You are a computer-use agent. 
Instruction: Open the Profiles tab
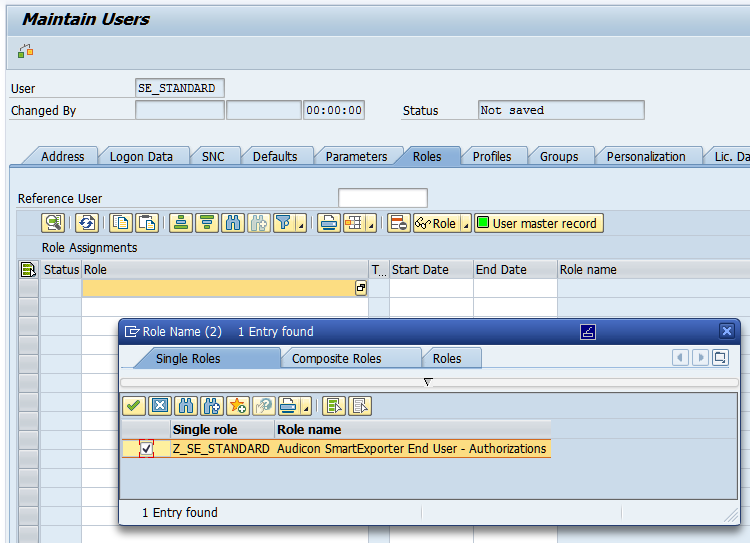coord(492,156)
